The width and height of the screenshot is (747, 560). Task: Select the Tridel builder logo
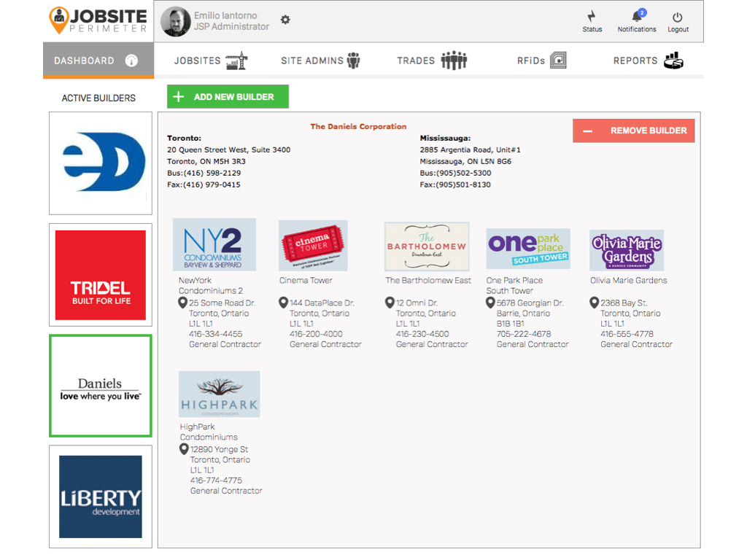tap(101, 275)
